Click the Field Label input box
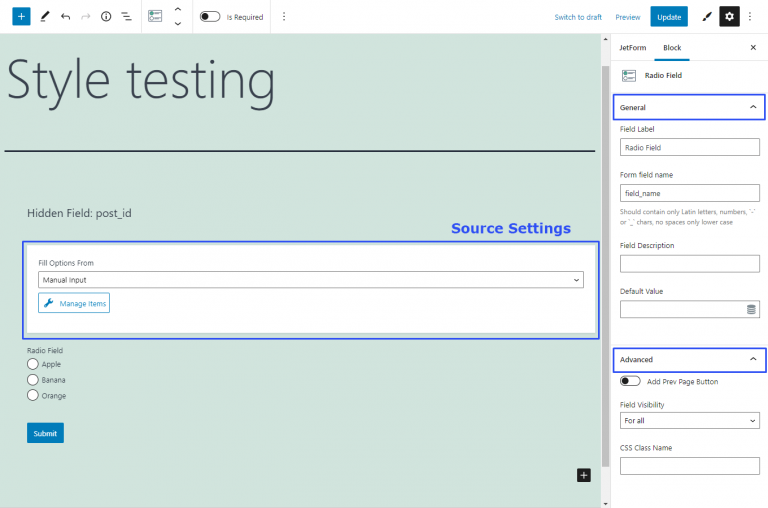The image size is (768, 508). pos(689,147)
